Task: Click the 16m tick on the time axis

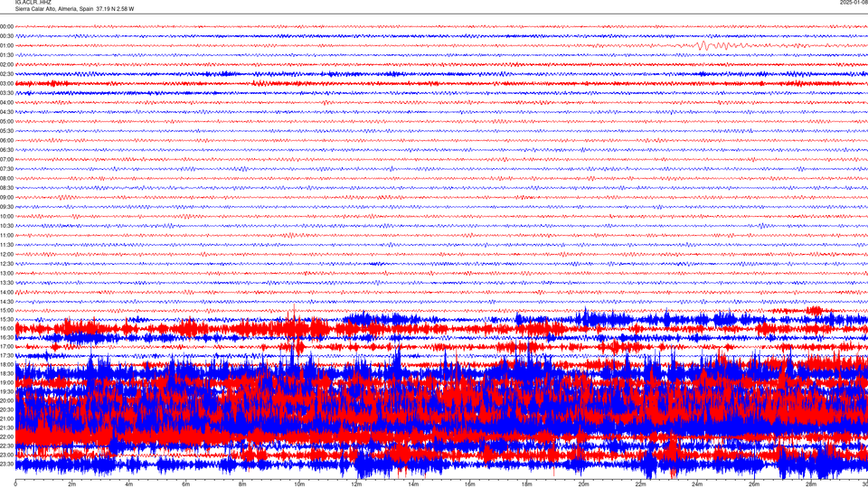Action: [470, 484]
